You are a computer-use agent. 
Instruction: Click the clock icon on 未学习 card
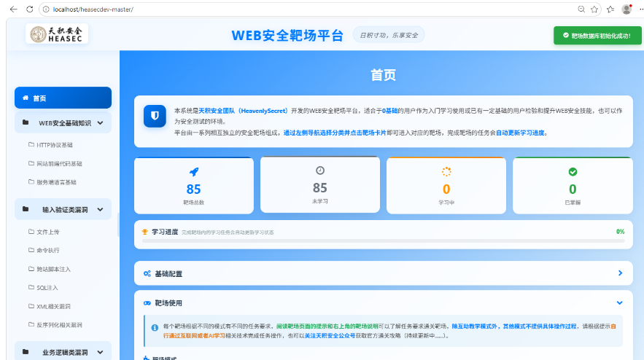pyautogui.click(x=320, y=171)
